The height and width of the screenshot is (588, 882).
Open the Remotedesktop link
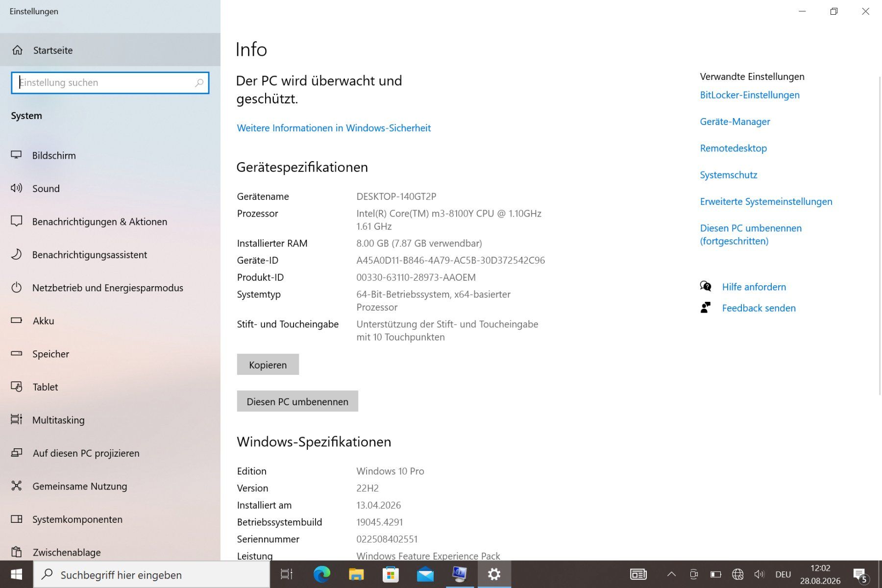point(734,148)
